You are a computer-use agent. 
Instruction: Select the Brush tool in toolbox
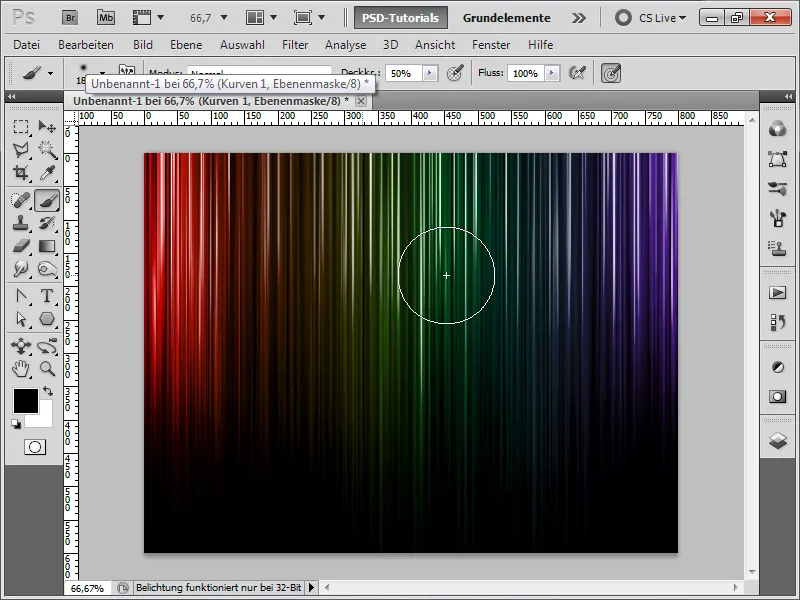47,201
